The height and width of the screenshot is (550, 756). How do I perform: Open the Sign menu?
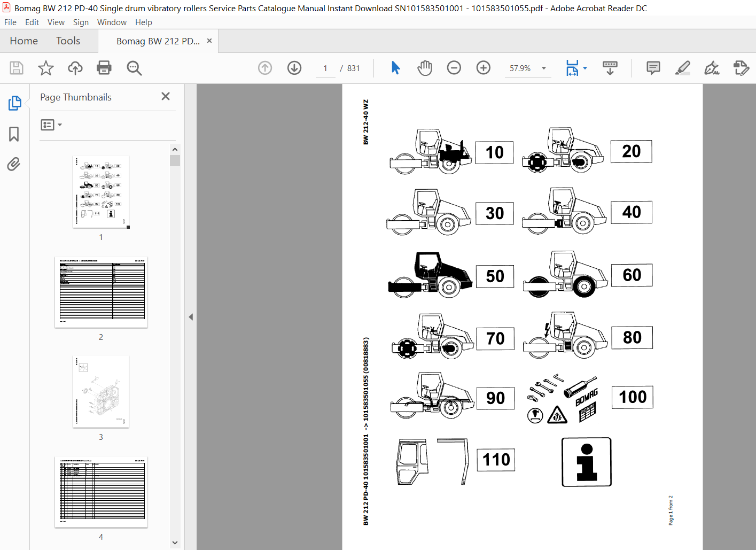pos(81,22)
